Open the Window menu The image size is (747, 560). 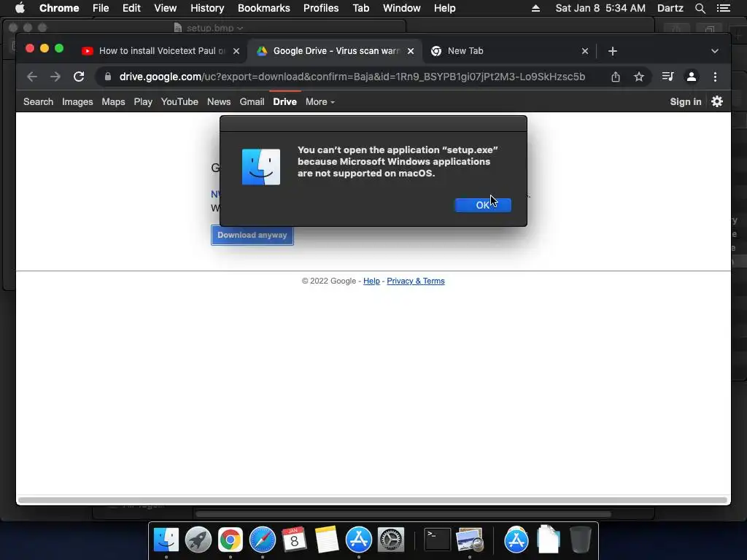click(x=402, y=8)
